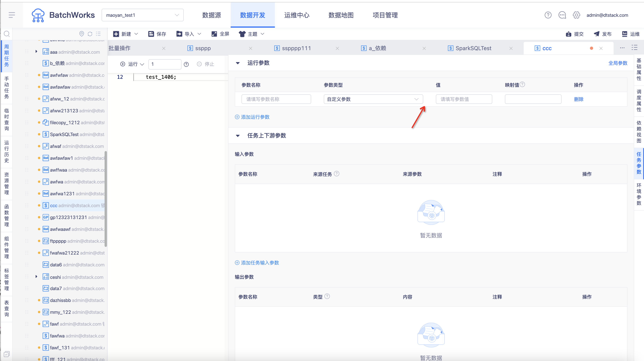The image size is (644, 361).
Task: Open the 自定义参数 parameter type dropdown
Action: coord(373,99)
